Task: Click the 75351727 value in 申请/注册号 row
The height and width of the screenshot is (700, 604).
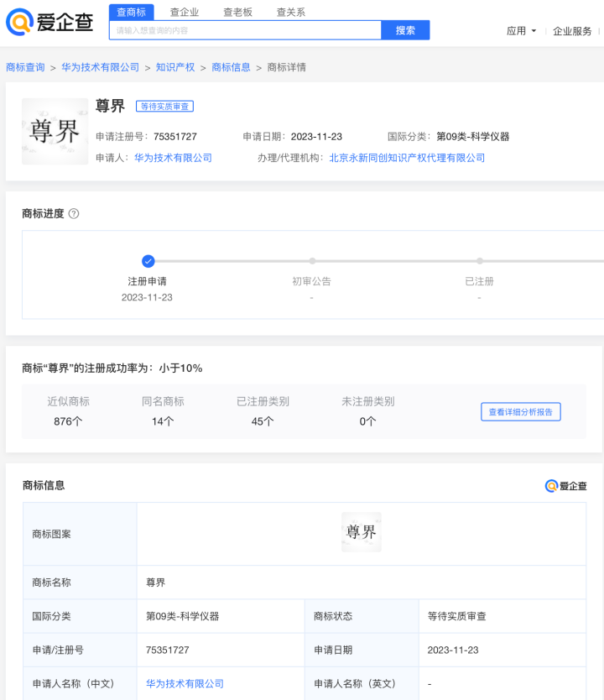Action: coord(167,650)
